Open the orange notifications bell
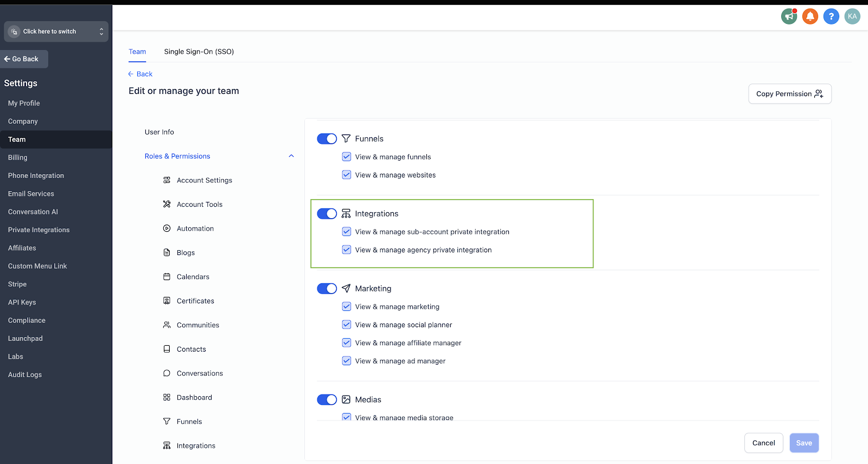The height and width of the screenshot is (464, 868). click(810, 16)
